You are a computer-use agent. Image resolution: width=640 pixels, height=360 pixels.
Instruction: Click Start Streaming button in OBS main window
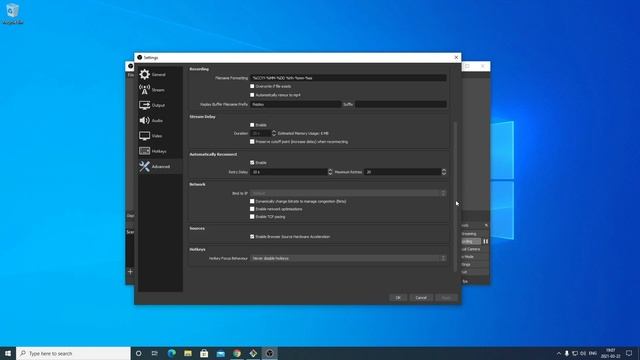click(x=469, y=234)
